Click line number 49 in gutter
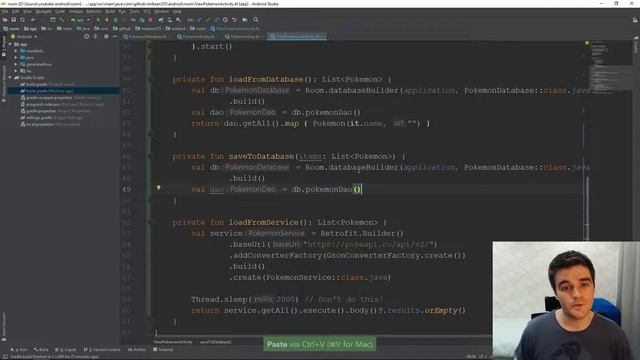The image size is (640, 360). [126, 189]
